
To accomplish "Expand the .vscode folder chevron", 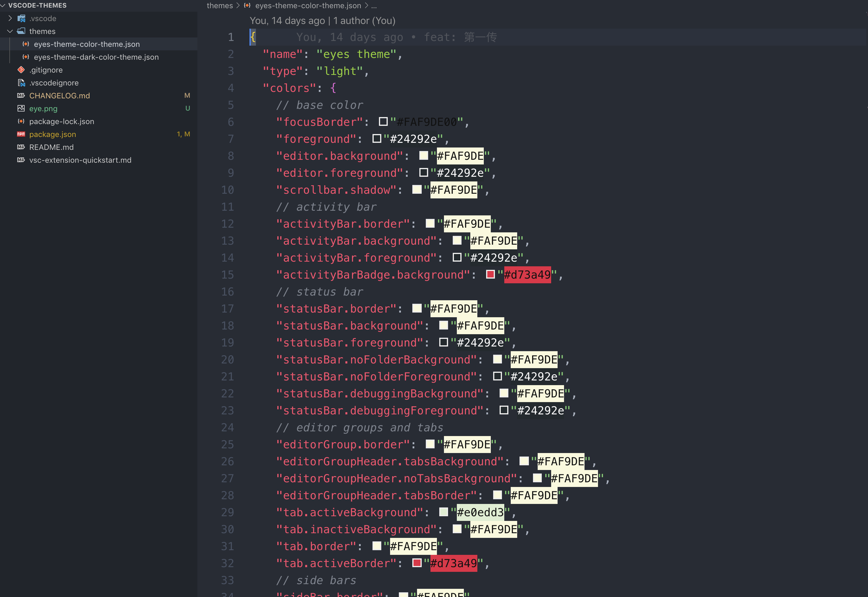I will coord(10,18).
